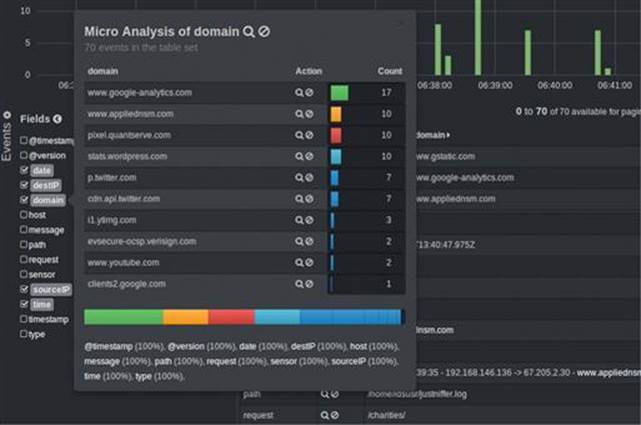
Task: Enable the timestamp field checkbox
Action: click(x=24, y=318)
